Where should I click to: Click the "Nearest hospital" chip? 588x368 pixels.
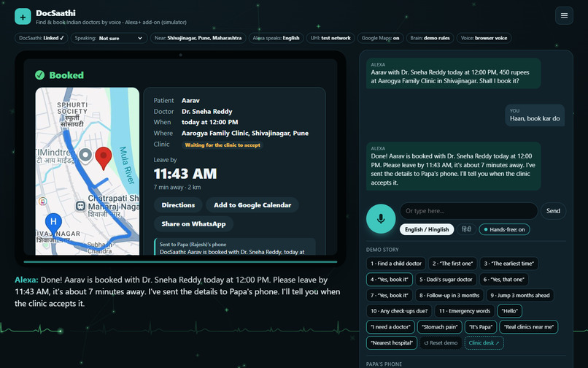392,343
